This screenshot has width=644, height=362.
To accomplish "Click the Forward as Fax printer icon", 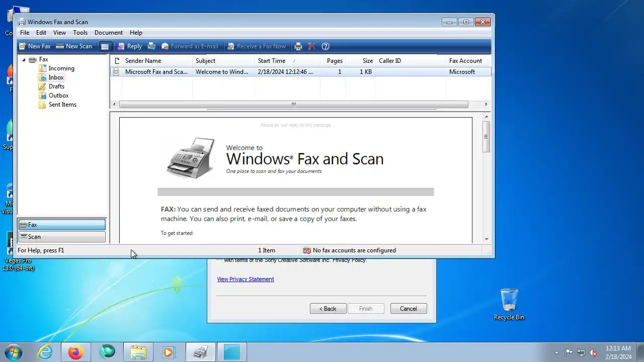I will click(x=151, y=46).
